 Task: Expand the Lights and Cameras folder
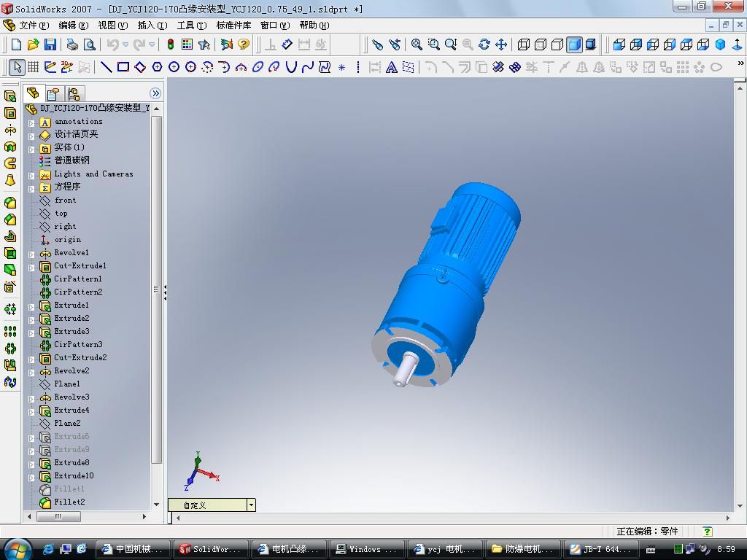(x=31, y=175)
